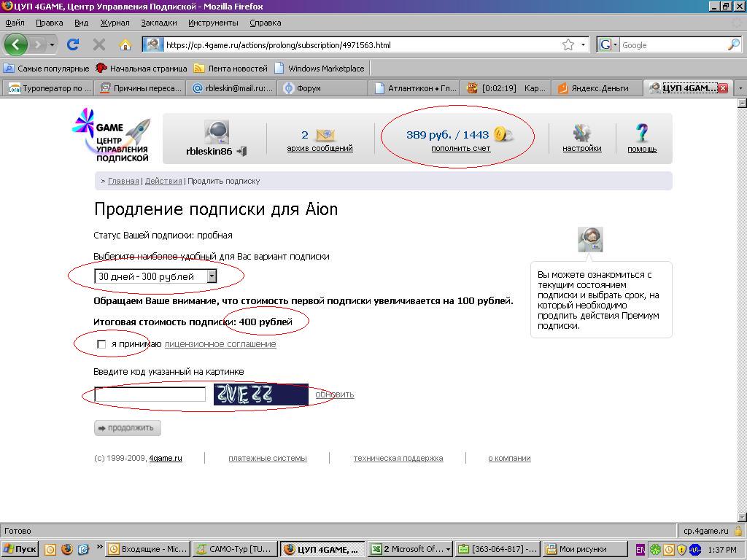Image resolution: width=747 pixels, height=560 pixels.
Task: Click the 4Game rocket logo
Action: [x=113, y=136]
